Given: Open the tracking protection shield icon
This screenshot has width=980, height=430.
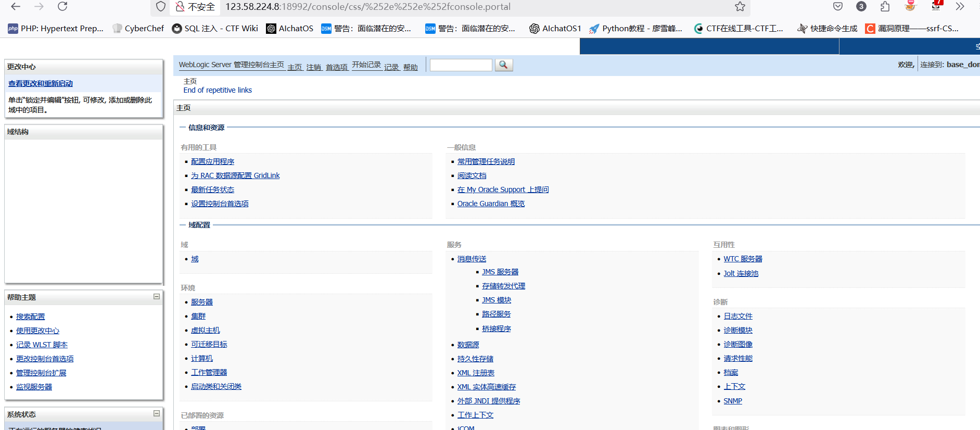Looking at the screenshot, I should [161, 7].
